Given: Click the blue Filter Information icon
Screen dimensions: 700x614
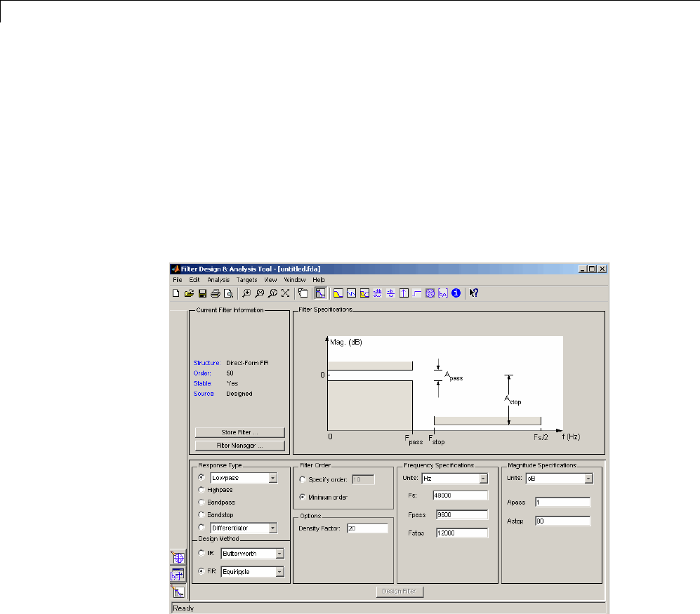Looking at the screenshot, I should coord(456,293).
